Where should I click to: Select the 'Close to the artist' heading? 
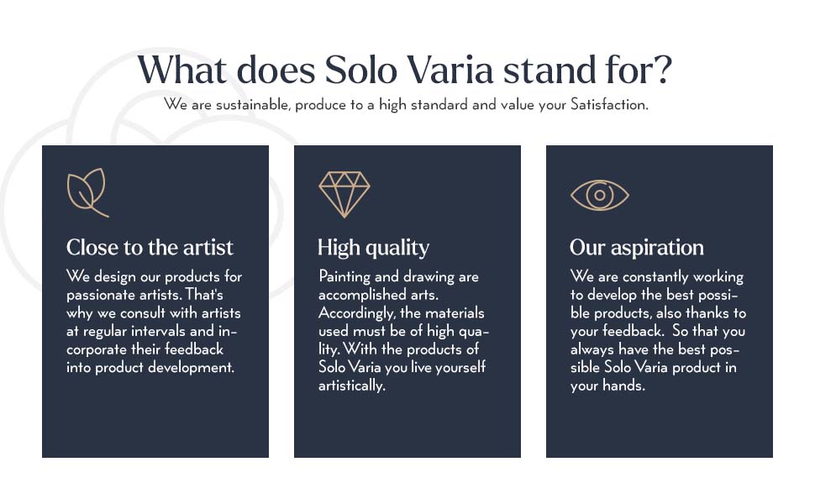click(150, 248)
